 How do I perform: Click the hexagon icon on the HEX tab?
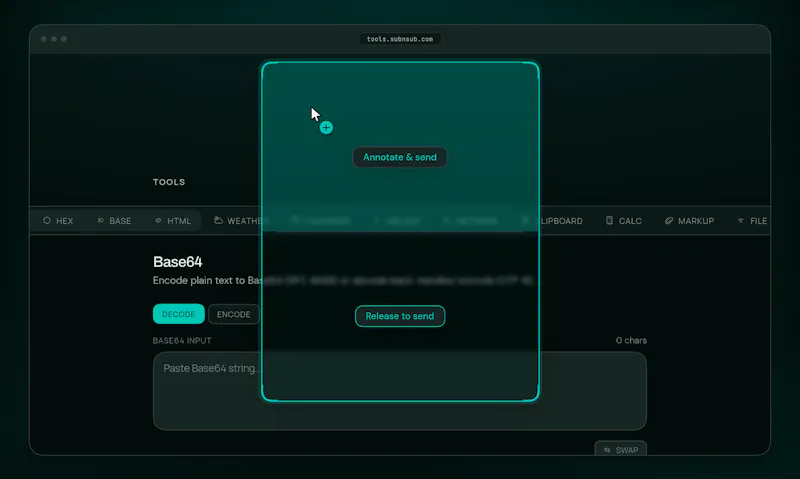pos(47,220)
